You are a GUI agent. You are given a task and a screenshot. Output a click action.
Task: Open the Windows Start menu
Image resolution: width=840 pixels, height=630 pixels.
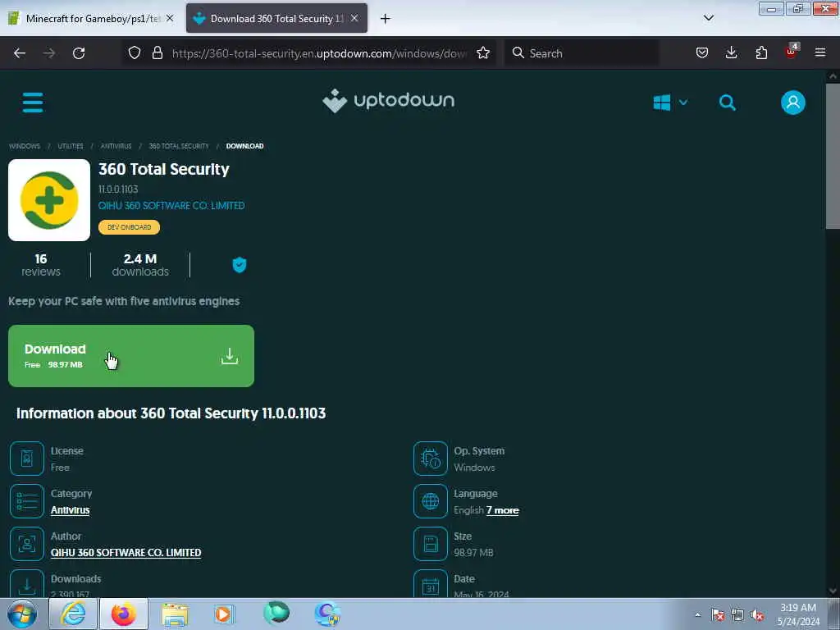pyautogui.click(x=21, y=614)
